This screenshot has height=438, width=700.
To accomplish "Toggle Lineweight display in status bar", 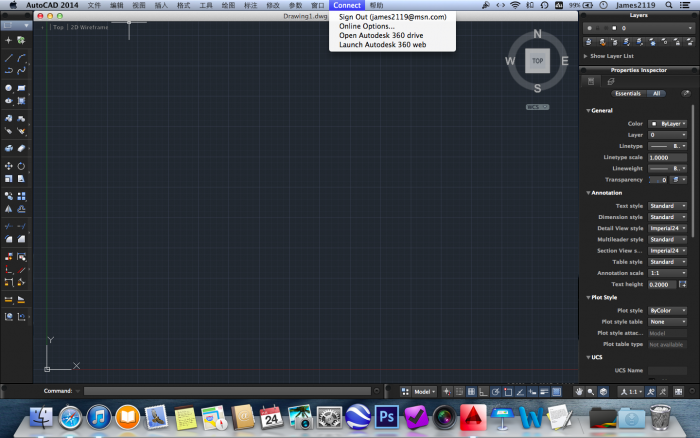I will (545, 392).
